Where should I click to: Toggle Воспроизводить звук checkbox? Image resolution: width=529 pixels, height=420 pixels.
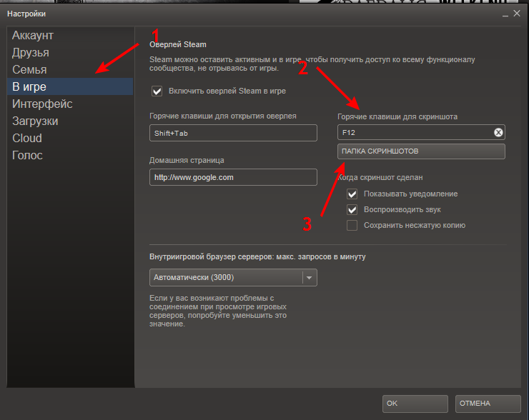(352, 210)
